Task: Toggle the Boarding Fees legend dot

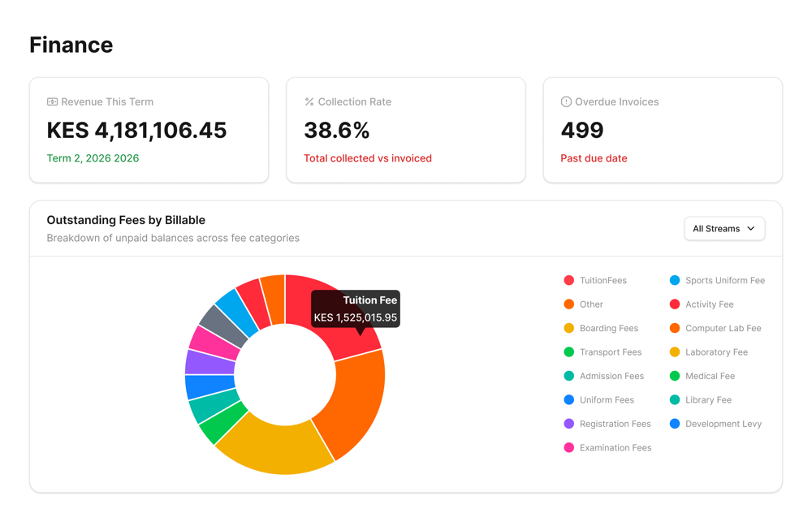Action: 568,328
